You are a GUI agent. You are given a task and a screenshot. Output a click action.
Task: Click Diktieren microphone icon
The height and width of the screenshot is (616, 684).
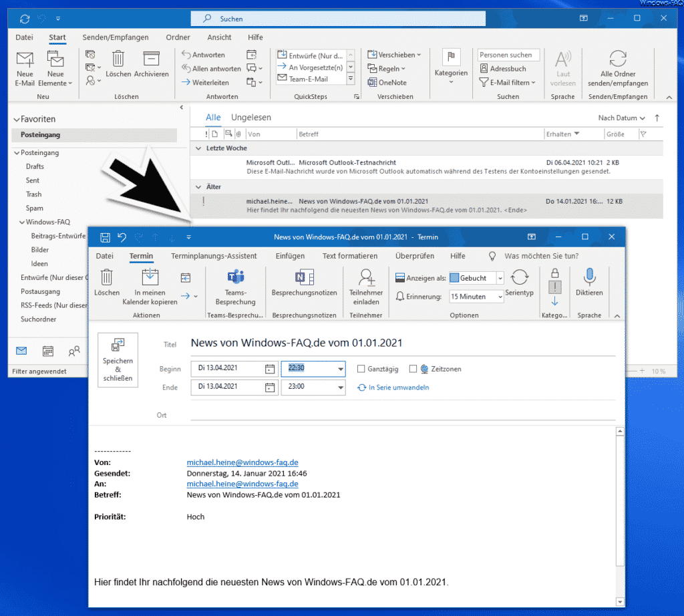[x=589, y=282]
